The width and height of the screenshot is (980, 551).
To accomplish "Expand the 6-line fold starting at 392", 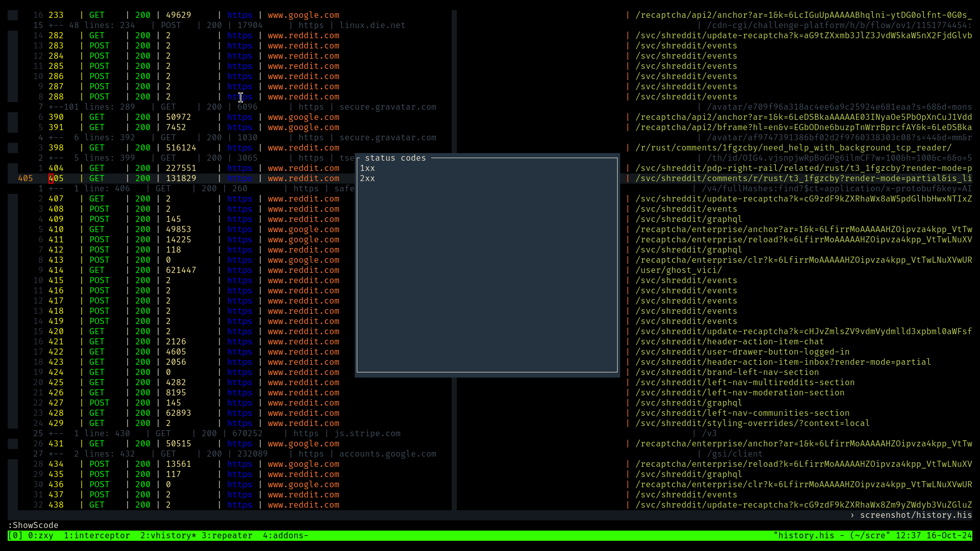I will click(92, 137).
